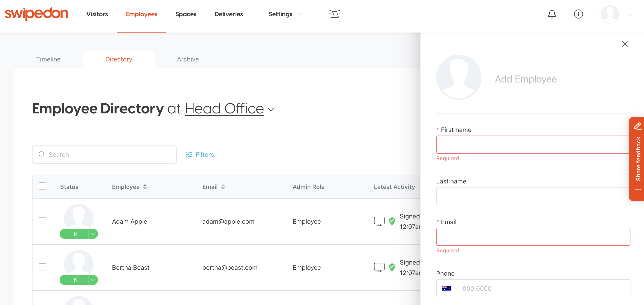Select the Australian flag country code
This screenshot has width=644, height=305.
click(x=446, y=288)
